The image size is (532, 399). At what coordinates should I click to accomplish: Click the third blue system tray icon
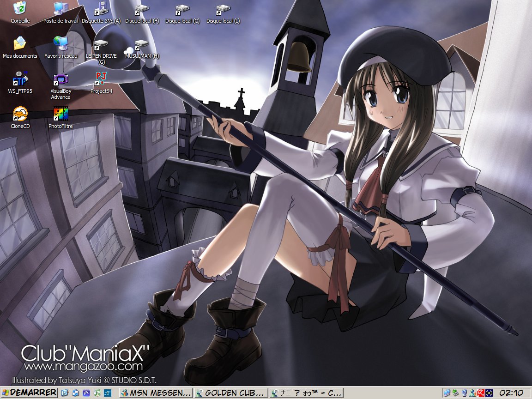point(464,393)
